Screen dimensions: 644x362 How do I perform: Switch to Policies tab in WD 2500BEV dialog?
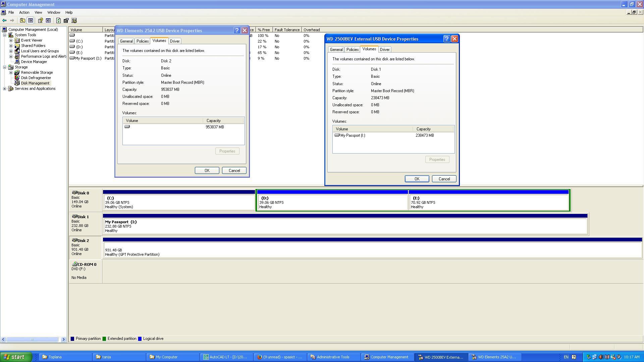[353, 50]
